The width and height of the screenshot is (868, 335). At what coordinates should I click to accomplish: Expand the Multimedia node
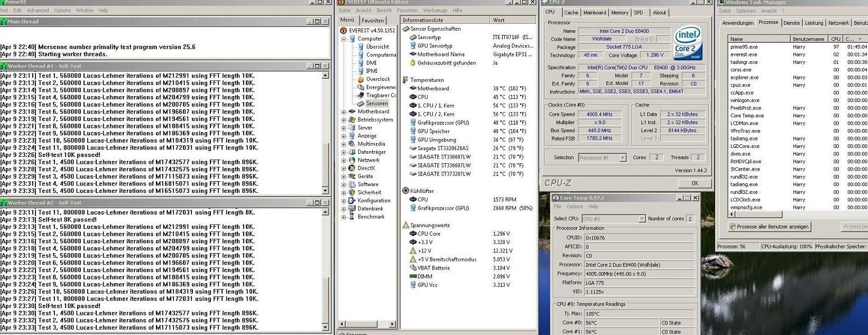344,144
